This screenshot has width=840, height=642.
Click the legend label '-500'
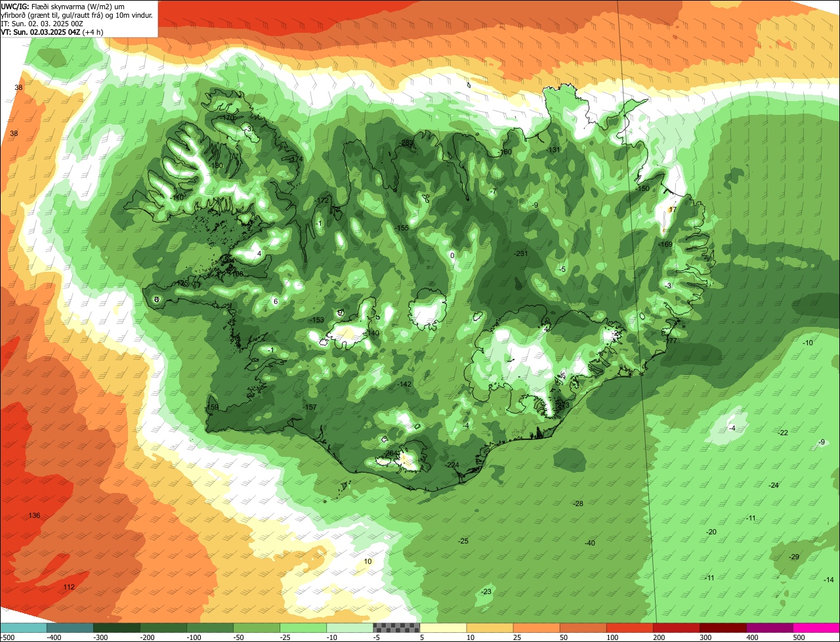[x=8, y=637]
